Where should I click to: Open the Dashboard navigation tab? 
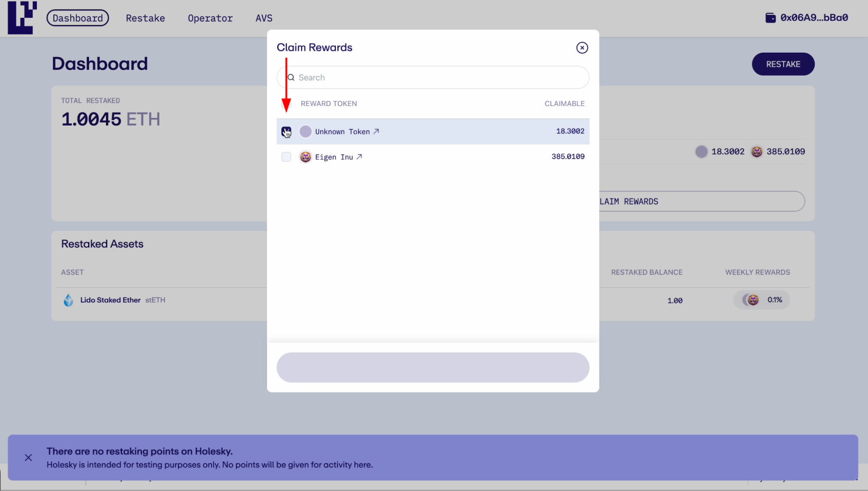click(77, 17)
